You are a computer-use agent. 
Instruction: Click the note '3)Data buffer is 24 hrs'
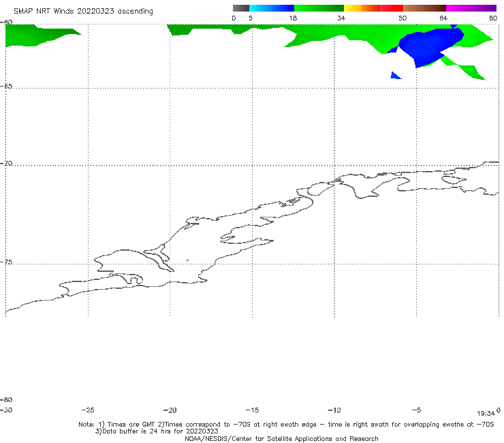pyautogui.click(x=157, y=431)
